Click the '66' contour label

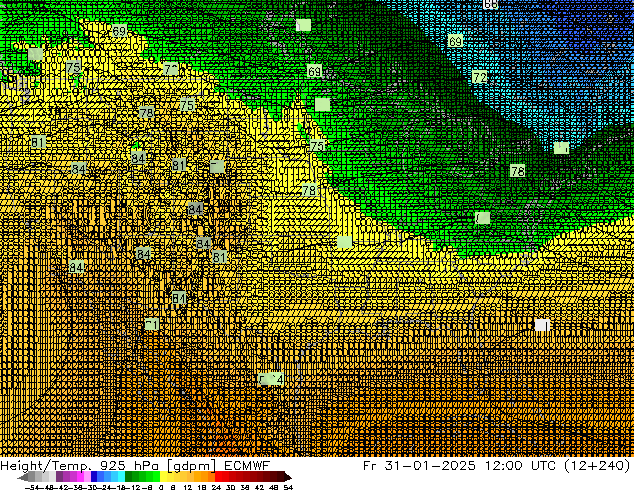pyautogui.click(x=490, y=4)
